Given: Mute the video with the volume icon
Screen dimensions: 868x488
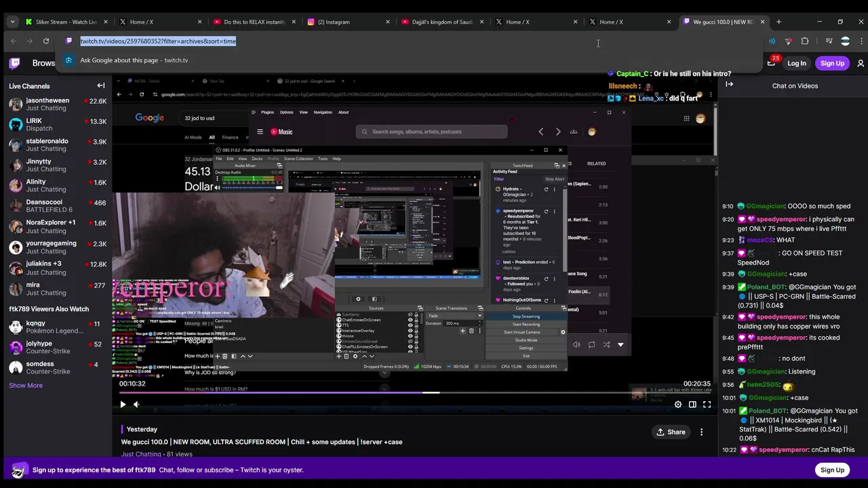Looking at the screenshot, I should (136, 405).
